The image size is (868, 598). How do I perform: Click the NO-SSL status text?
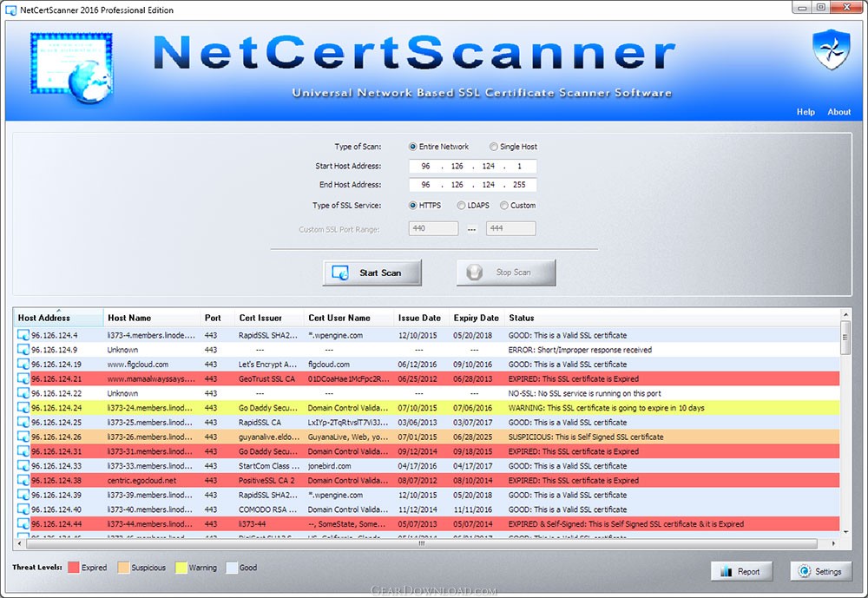584,394
